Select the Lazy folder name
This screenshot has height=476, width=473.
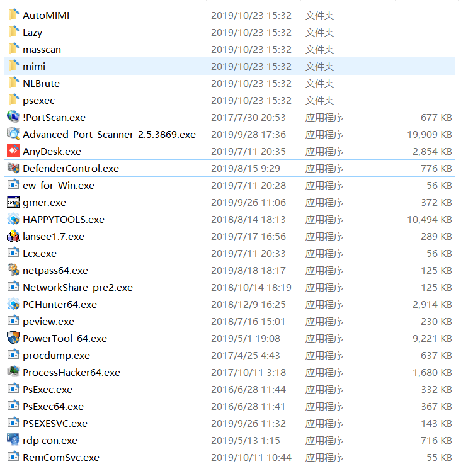pyautogui.click(x=33, y=33)
